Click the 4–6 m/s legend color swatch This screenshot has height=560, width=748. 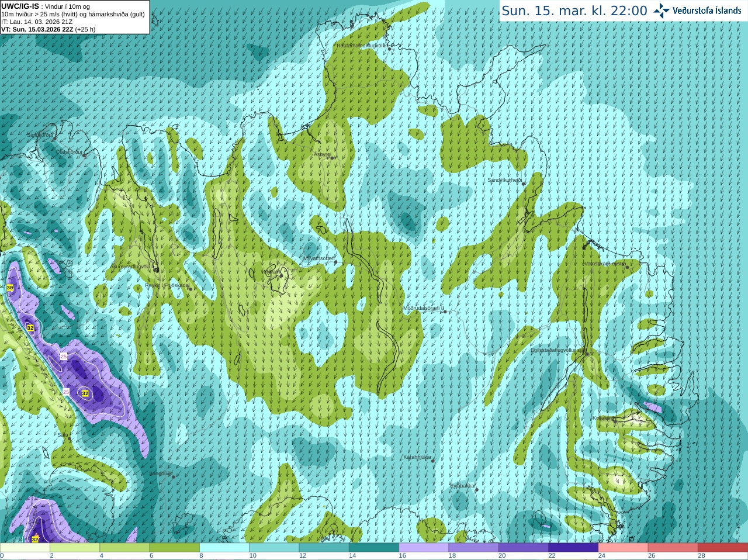[124, 548]
